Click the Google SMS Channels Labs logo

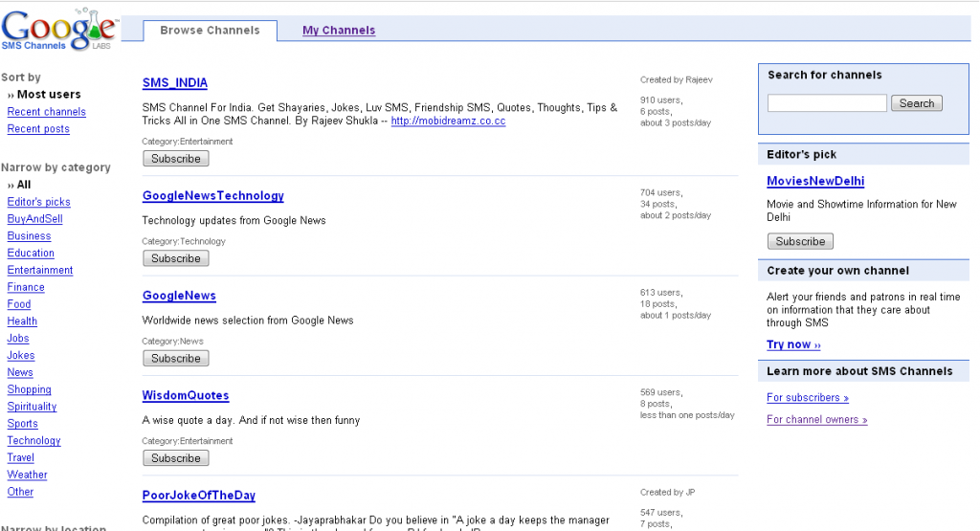coord(59,30)
